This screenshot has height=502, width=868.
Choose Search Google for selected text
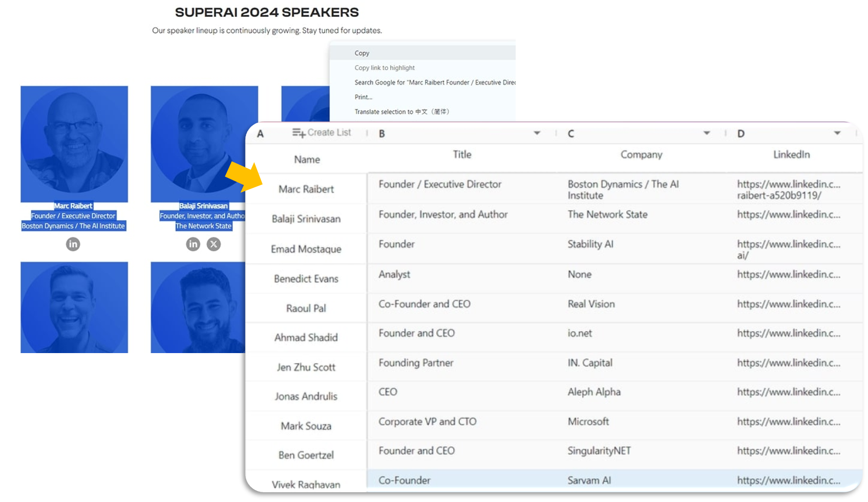click(434, 82)
